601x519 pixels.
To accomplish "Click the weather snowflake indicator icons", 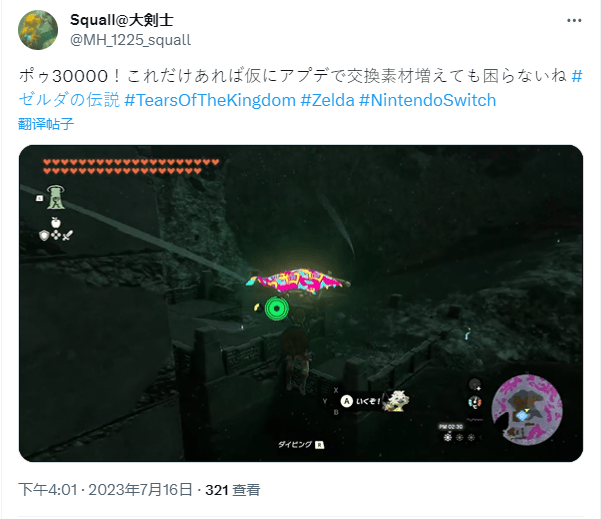I will 459,437.
